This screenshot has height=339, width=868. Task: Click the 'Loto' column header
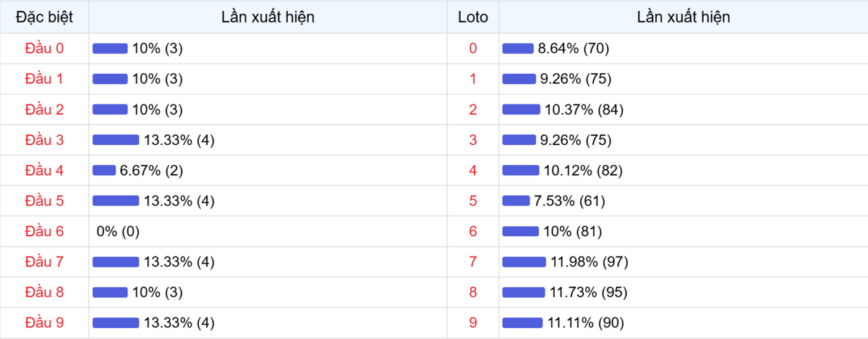pos(473,17)
